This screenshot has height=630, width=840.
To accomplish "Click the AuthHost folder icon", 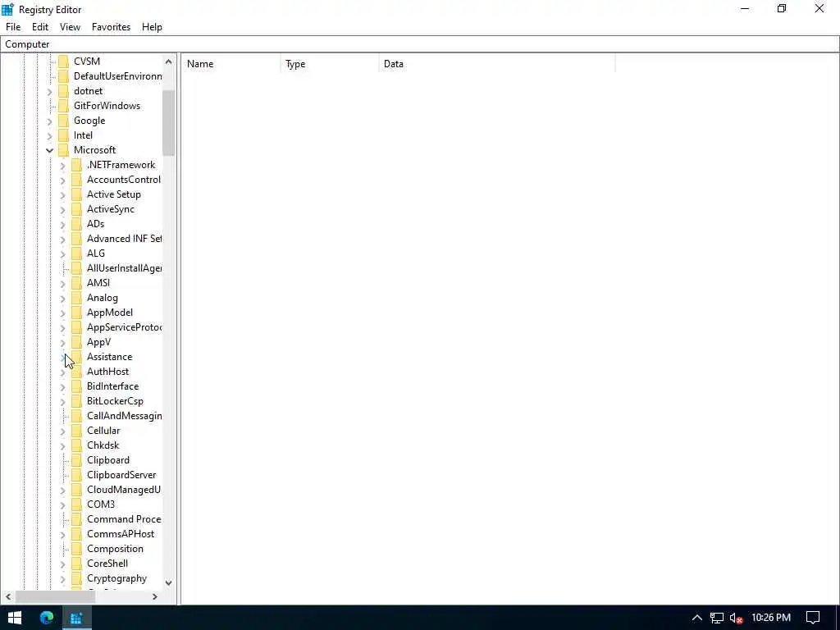I will (x=77, y=372).
